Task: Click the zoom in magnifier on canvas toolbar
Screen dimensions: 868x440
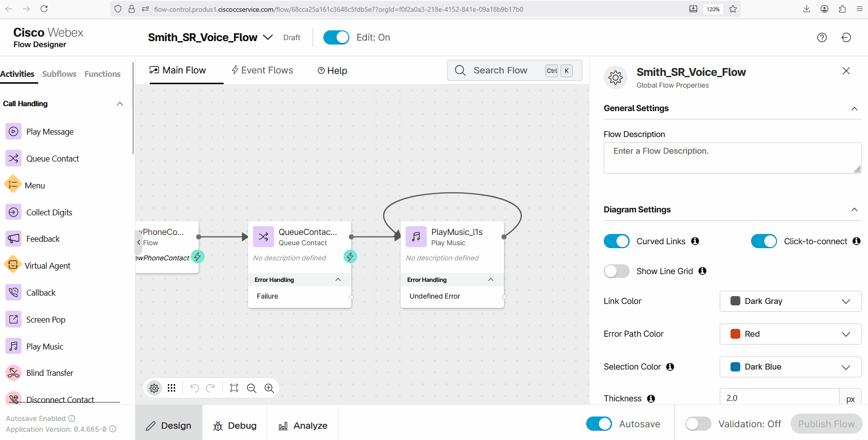Action: point(269,388)
